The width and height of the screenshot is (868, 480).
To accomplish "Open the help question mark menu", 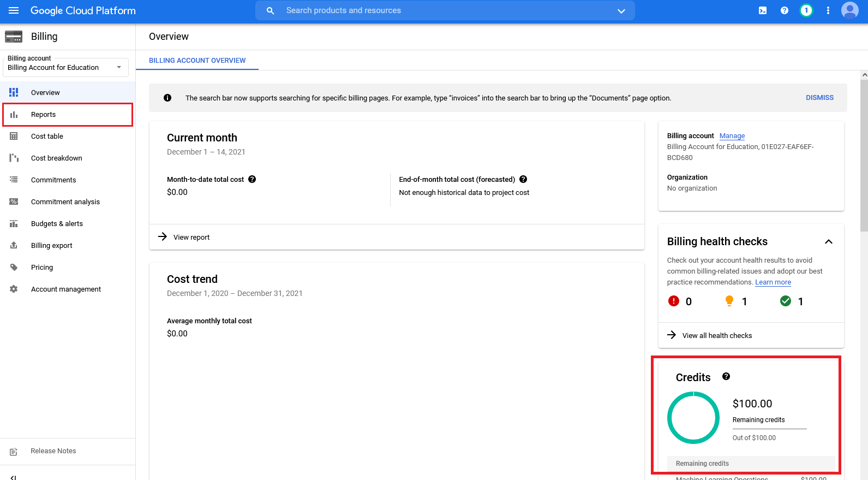I will (785, 10).
